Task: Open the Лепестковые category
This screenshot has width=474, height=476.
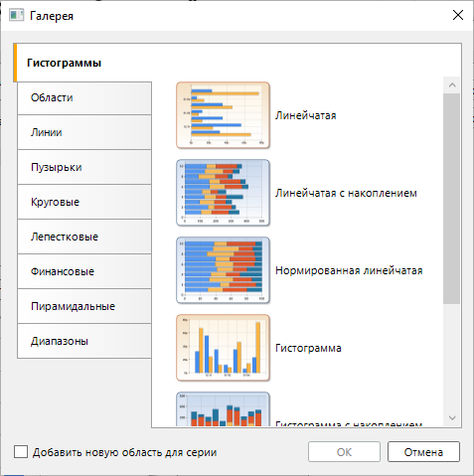Action: coord(84,237)
